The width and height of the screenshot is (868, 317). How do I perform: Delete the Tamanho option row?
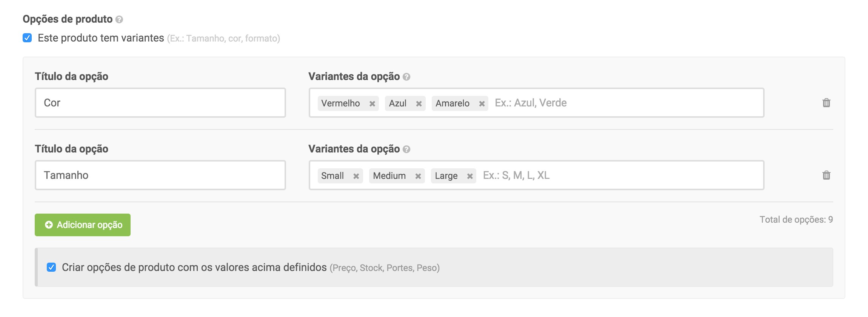[x=826, y=175]
